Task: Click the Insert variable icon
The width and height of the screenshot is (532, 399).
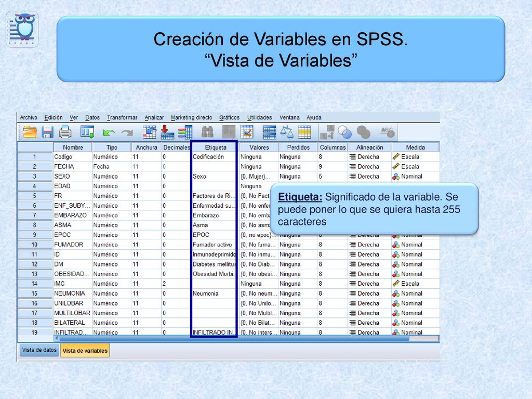Action: coord(247,132)
